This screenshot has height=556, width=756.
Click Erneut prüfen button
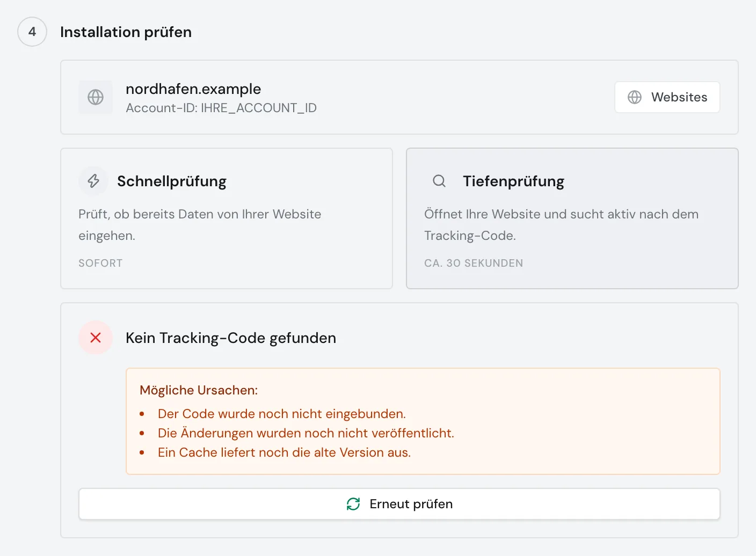[399, 504]
